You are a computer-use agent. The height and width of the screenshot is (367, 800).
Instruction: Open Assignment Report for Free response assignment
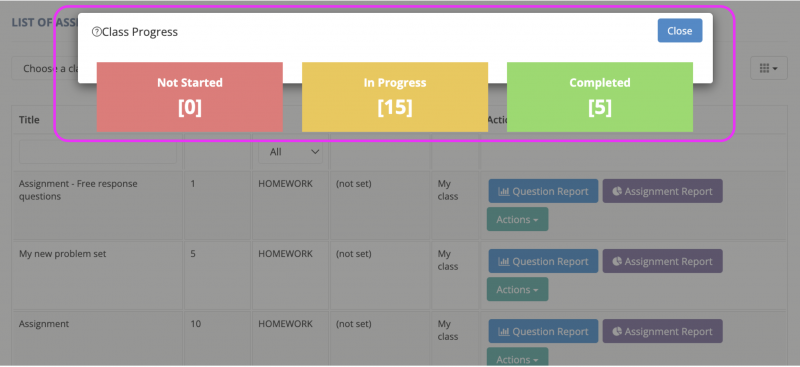[x=662, y=191]
